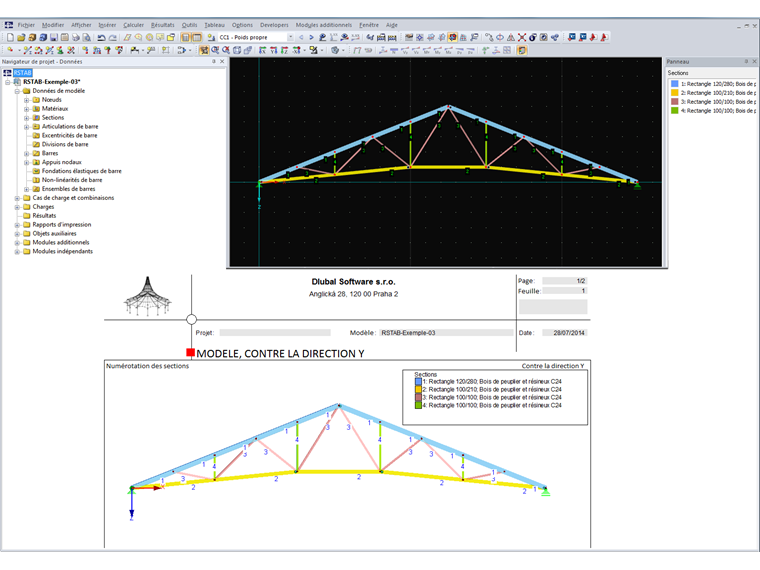Click the load case symbol beside CC1
The image size is (760, 570).
[x=211, y=37]
